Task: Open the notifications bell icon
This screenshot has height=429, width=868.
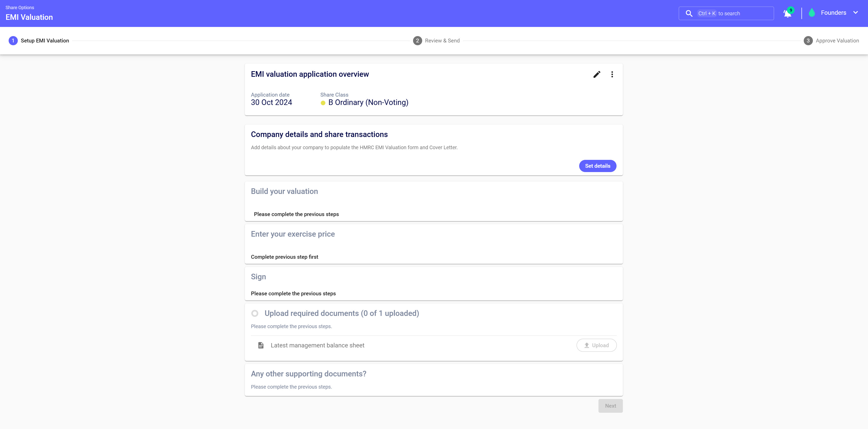Action: (787, 13)
